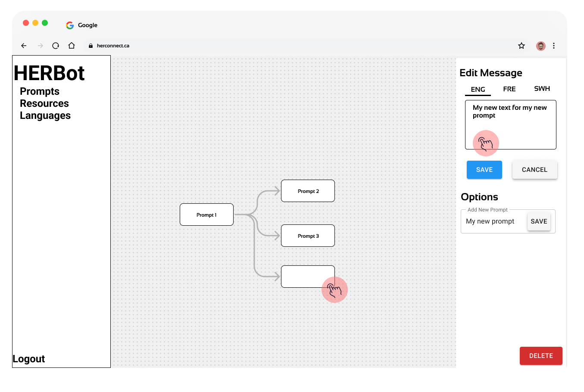
Task: Save the new prompt option
Action: [539, 221]
